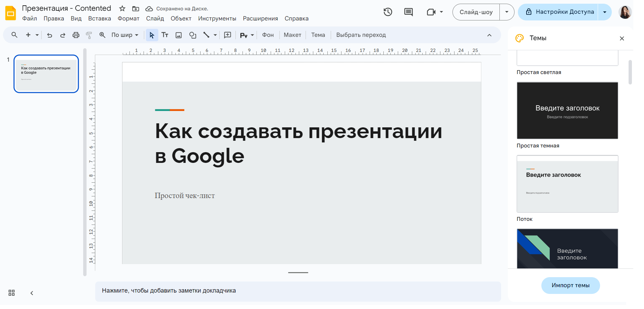Click the Тема toolbar button

coord(318,35)
